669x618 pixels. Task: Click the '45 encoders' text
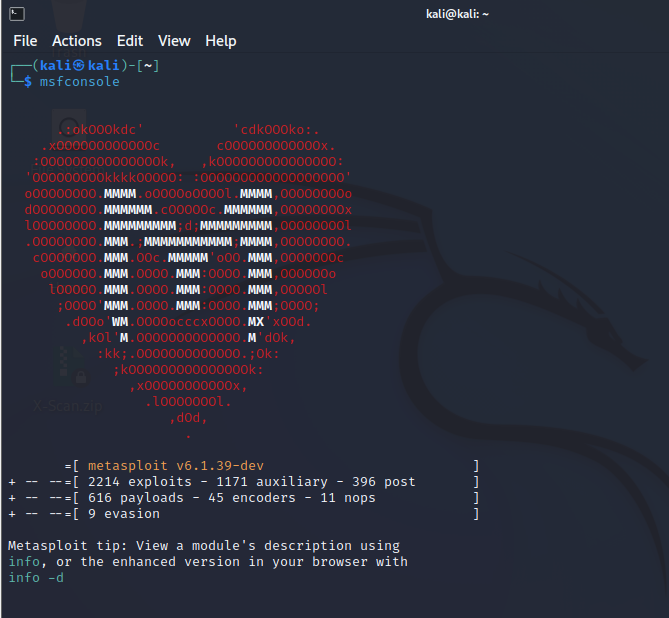point(252,498)
